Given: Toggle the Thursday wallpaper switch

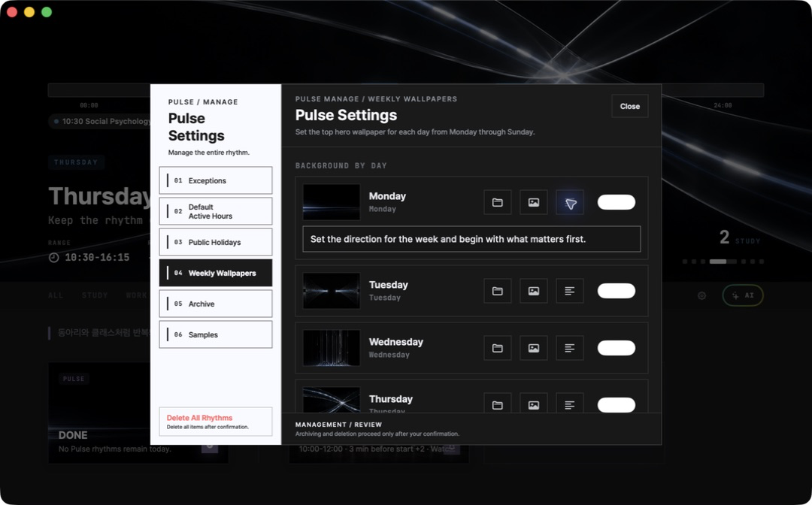Looking at the screenshot, I should pyautogui.click(x=617, y=405).
